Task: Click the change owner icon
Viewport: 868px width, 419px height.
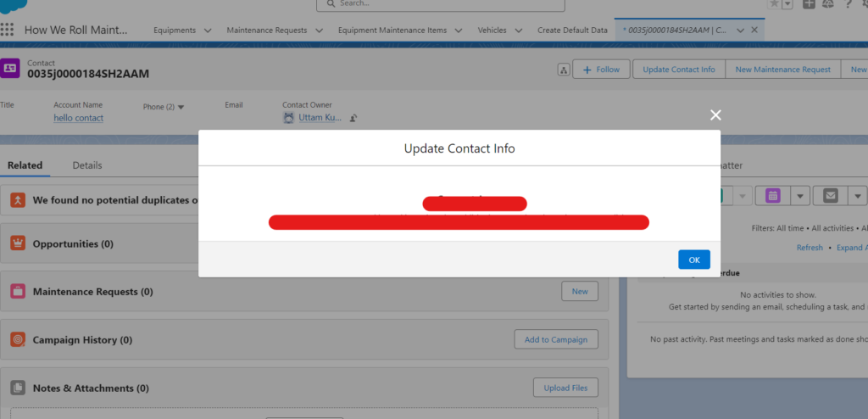Action: coord(353,118)
